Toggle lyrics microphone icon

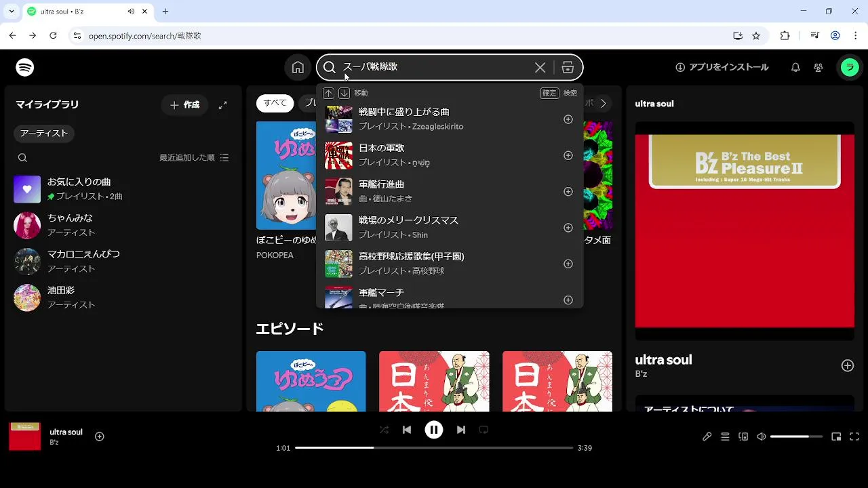(707, 436)
